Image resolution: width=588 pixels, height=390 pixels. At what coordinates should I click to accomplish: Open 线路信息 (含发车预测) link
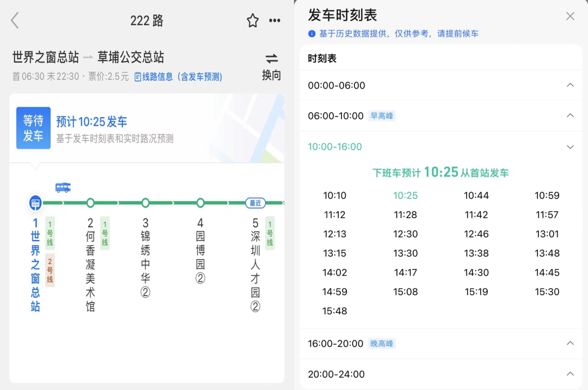[x=179, y=77]
